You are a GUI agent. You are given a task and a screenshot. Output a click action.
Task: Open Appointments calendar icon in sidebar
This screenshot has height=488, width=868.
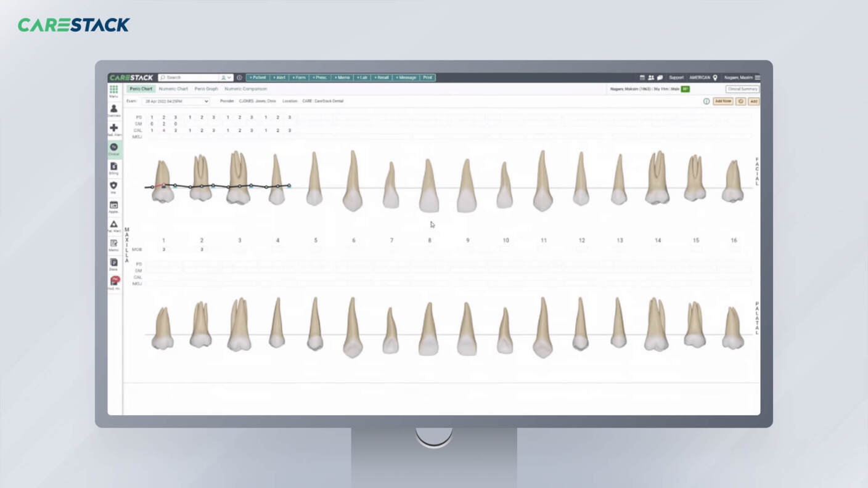point(113,206)
